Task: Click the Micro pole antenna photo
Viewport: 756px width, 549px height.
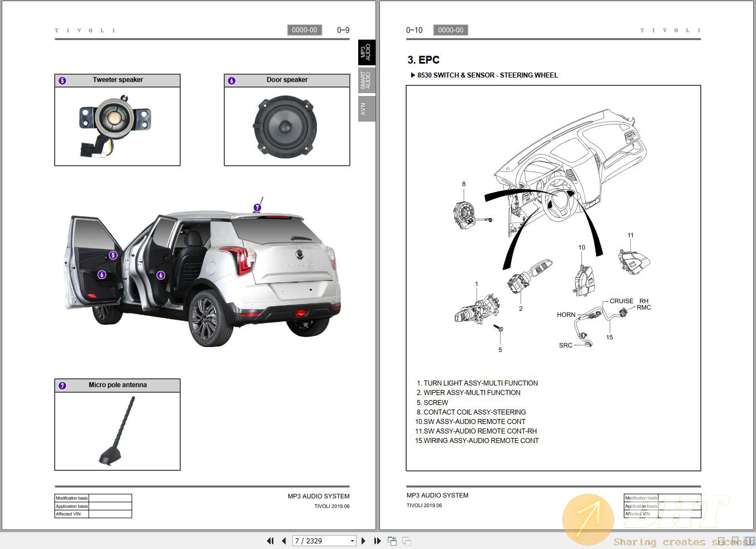Action: pyautogui.click(x=117, y=431)
